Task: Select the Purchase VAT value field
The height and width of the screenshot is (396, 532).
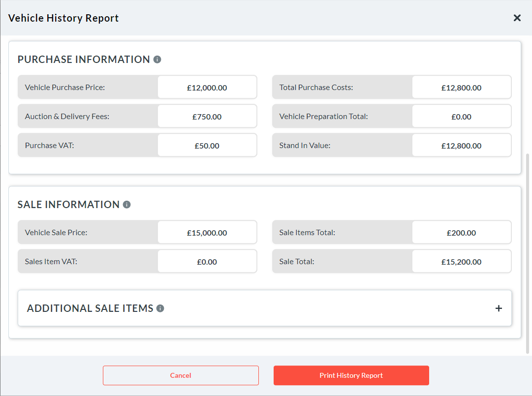Action: click(x=207, y=146)
